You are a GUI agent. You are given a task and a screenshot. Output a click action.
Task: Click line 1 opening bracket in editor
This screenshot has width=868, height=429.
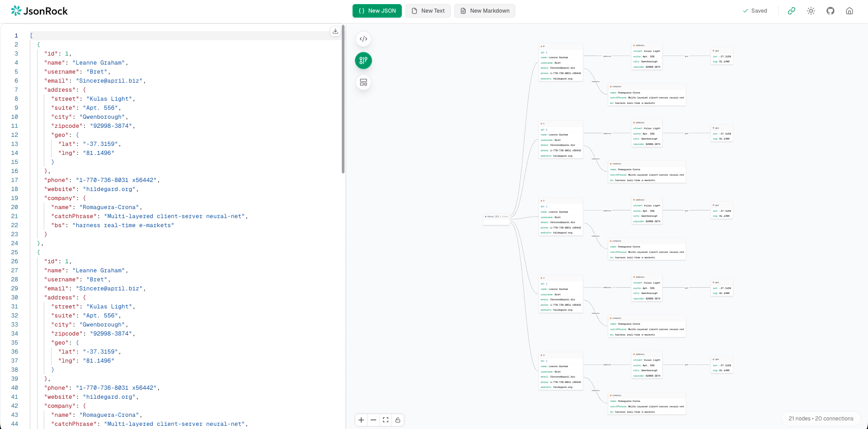[x=32, y=36]
